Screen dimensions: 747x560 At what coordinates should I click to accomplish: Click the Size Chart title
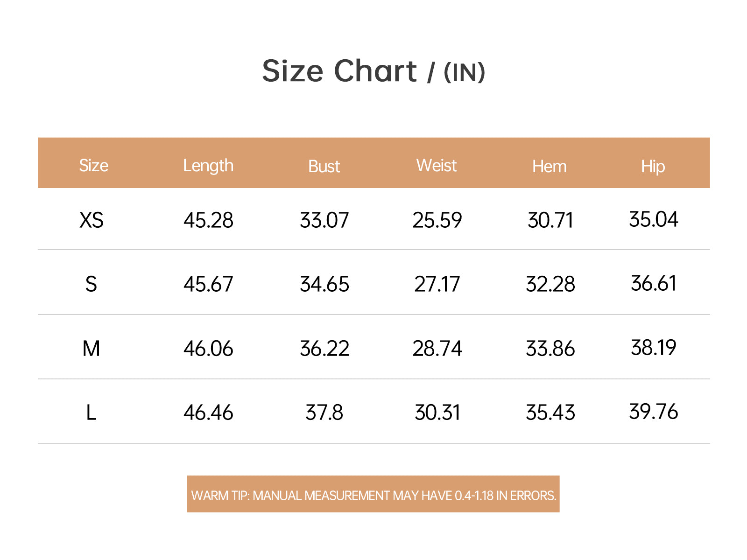pos(373,71)
